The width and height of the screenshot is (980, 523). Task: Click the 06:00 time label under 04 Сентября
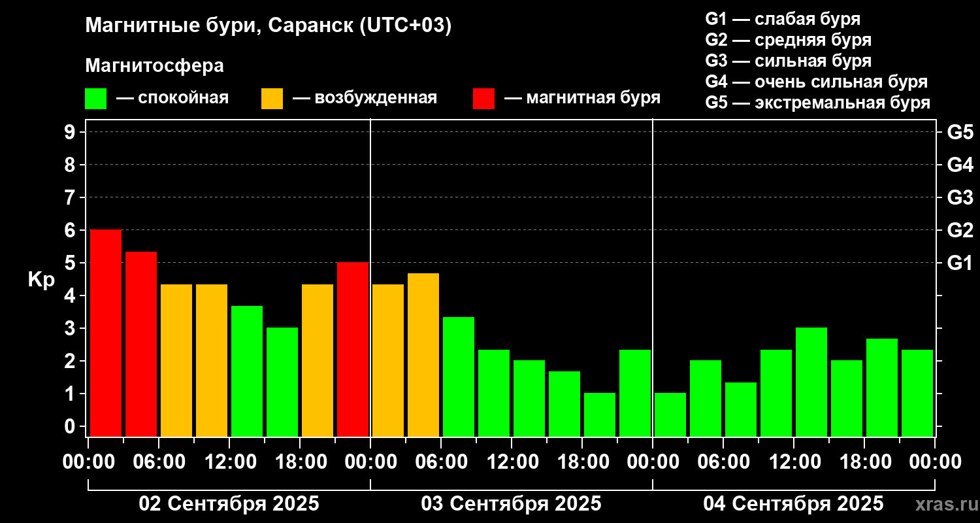[723, 462]
